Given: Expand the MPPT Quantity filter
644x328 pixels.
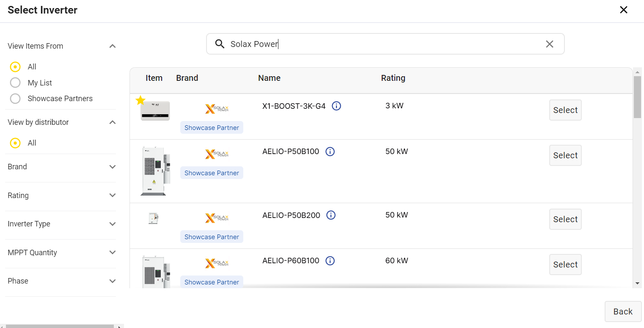Looking at the screenshot, I should point(113,253).
